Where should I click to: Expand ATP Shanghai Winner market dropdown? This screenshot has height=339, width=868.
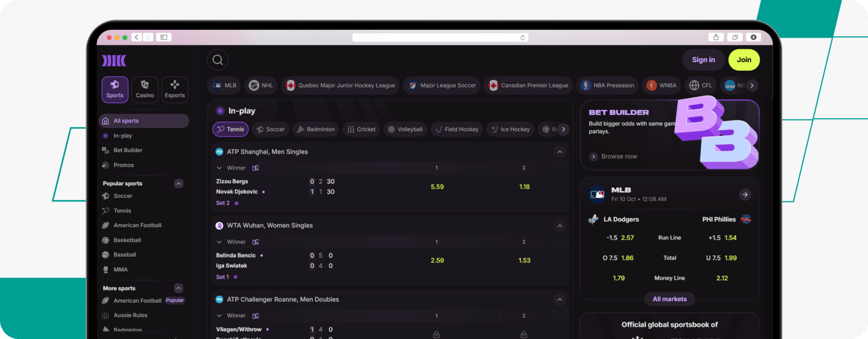pyautogui.click(x=219, y=168)
